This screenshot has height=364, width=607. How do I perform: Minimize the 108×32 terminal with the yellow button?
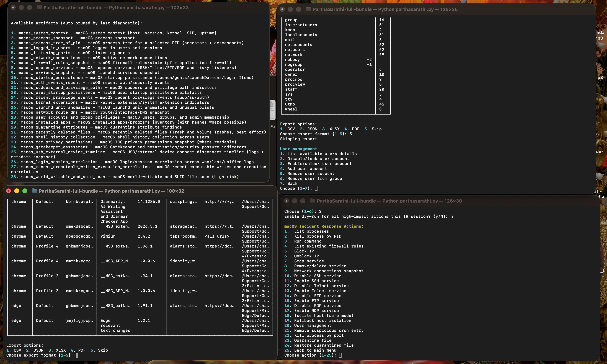pyautogui.click(x=17, y=191)
